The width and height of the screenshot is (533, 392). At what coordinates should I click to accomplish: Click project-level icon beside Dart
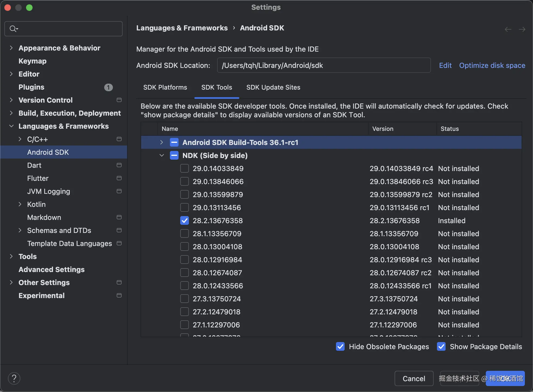(x=119, y=165)
